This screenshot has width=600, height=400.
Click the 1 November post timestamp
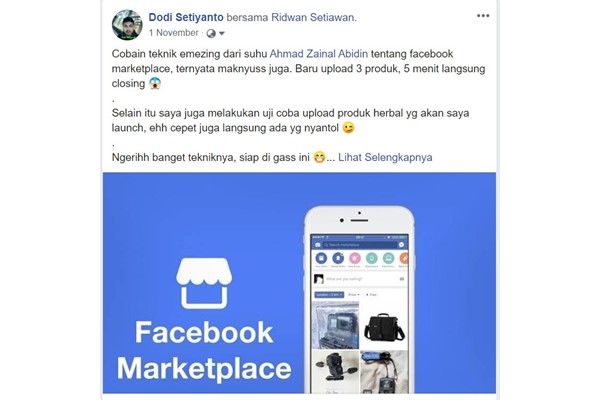point(174,33)
